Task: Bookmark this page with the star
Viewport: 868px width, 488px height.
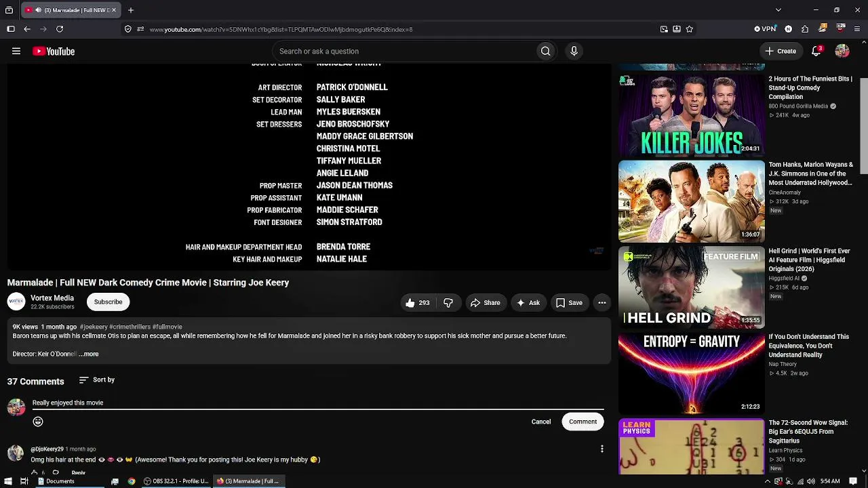Action: tap(690, 29)
